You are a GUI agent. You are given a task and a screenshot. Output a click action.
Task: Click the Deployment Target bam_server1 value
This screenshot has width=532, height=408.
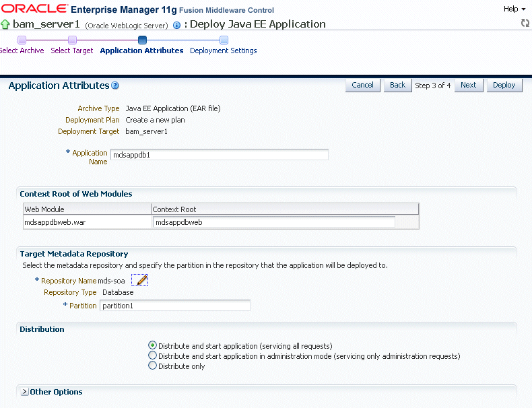pos(147,131)
